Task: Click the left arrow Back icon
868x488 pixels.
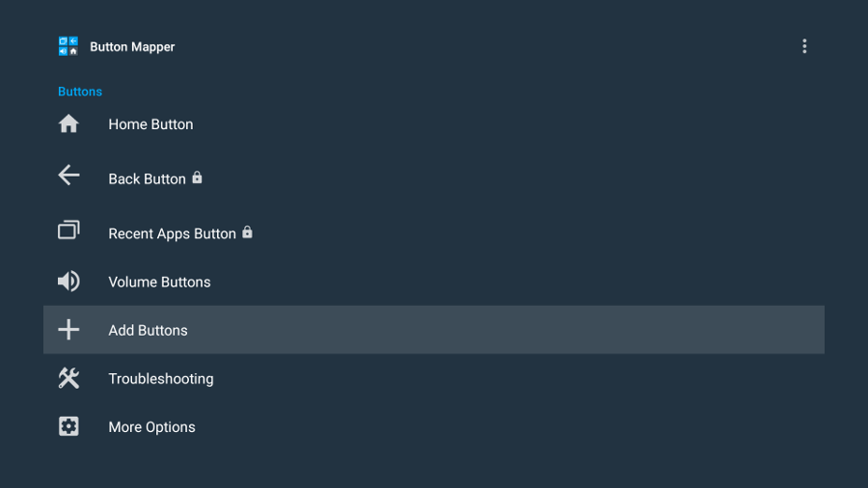Action: click(68, 175)
